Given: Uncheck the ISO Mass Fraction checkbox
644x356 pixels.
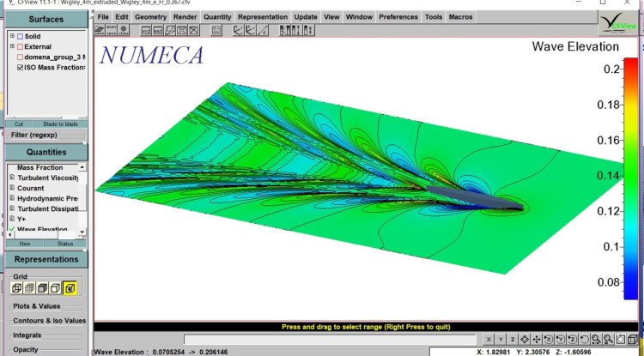Looking at the screenshot, I should click(x=20, y=67).
